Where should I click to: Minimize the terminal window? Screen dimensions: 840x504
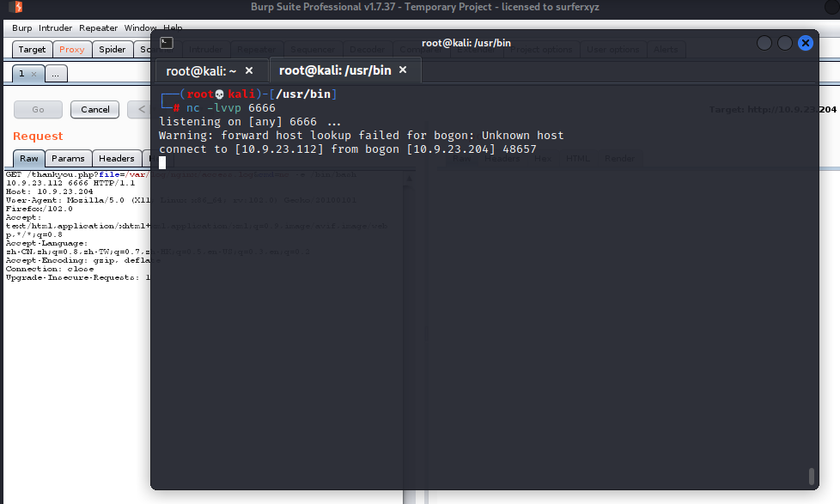pyautogui.click(x=764, y=43)
